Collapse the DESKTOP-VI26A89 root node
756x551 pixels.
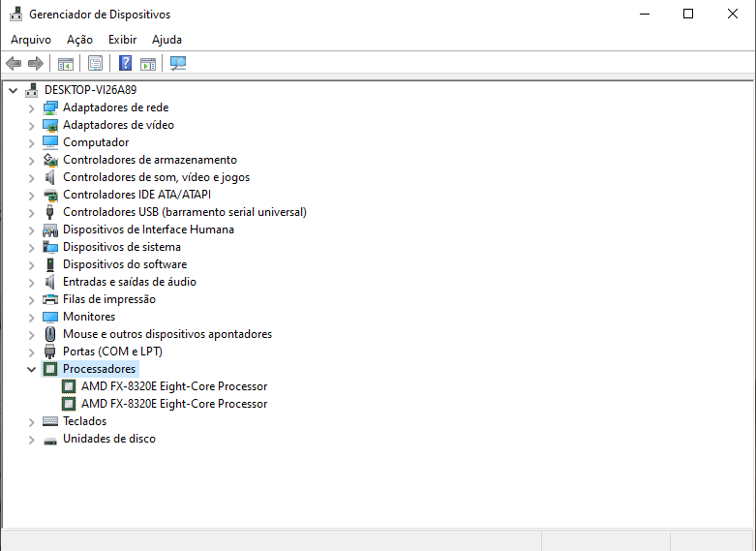13,90
